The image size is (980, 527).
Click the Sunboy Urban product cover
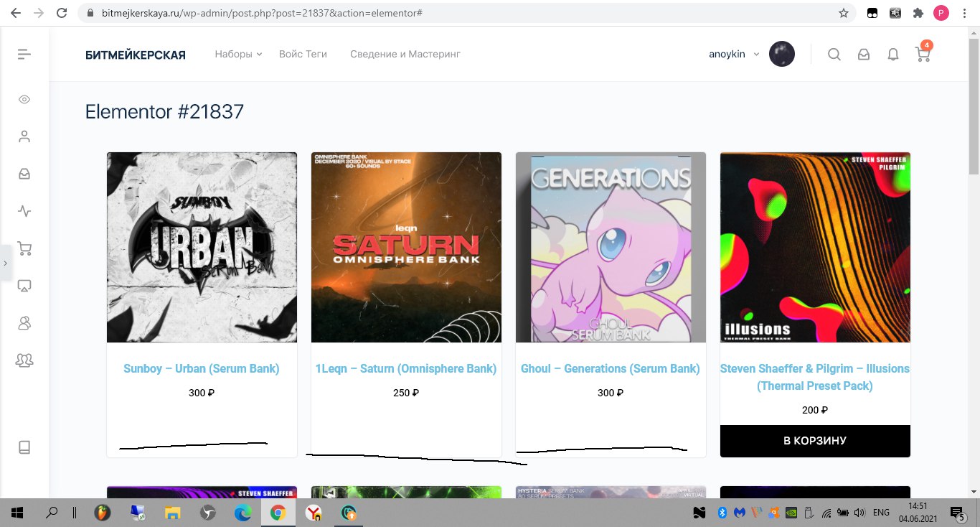click(x=202, y=247)
